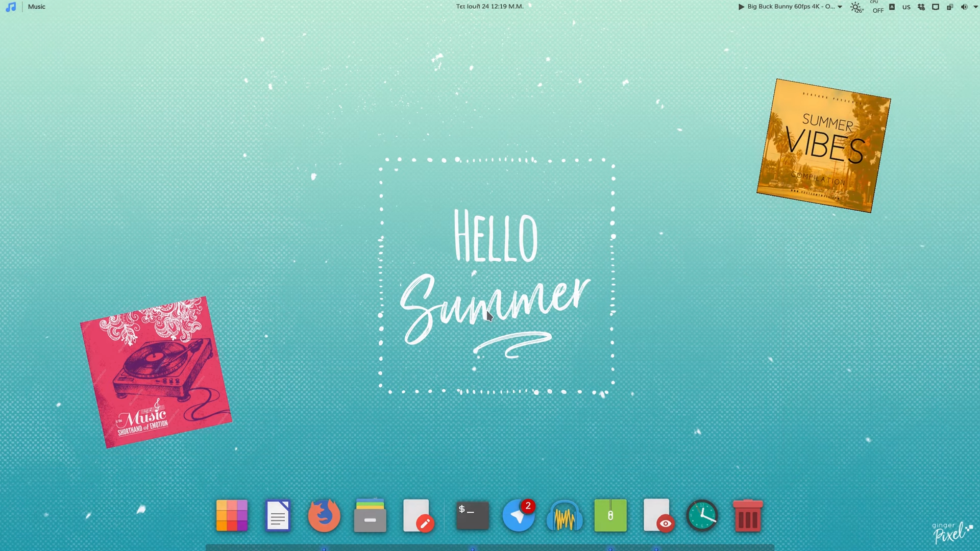Launch the Terminal application
Viewport: 980px width, 551px height.
(x=472, y=516)
